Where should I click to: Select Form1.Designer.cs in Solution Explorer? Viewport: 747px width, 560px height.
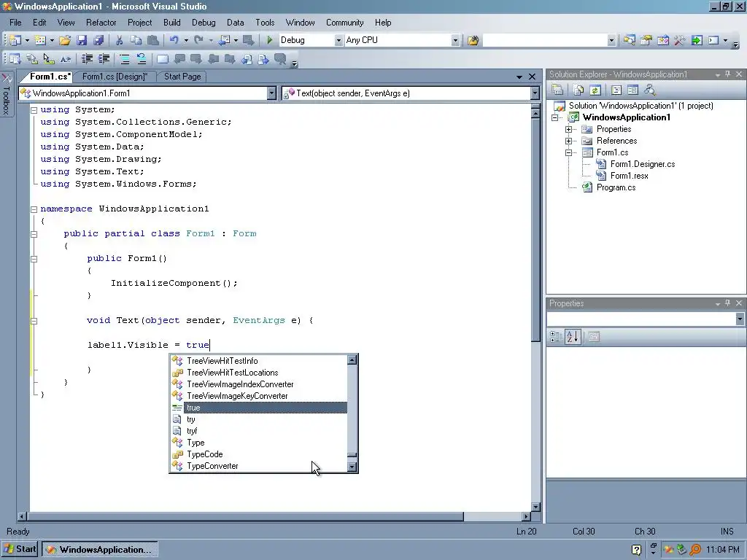[642, 164]
